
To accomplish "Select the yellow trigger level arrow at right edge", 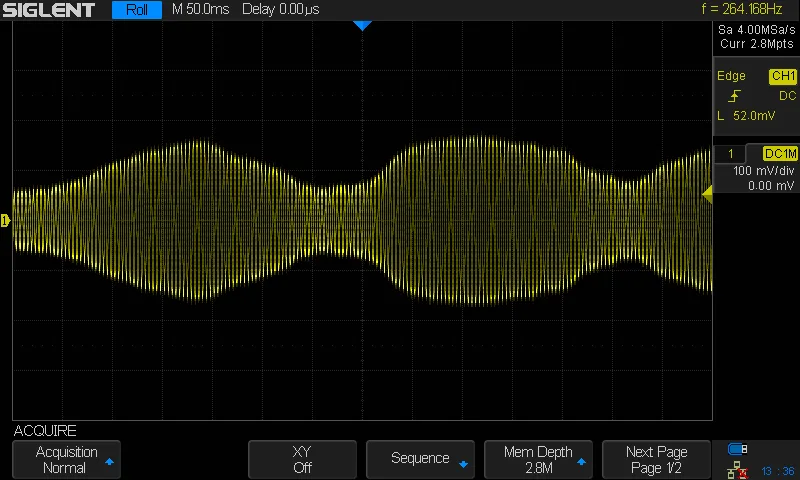I will coord(707,194).
